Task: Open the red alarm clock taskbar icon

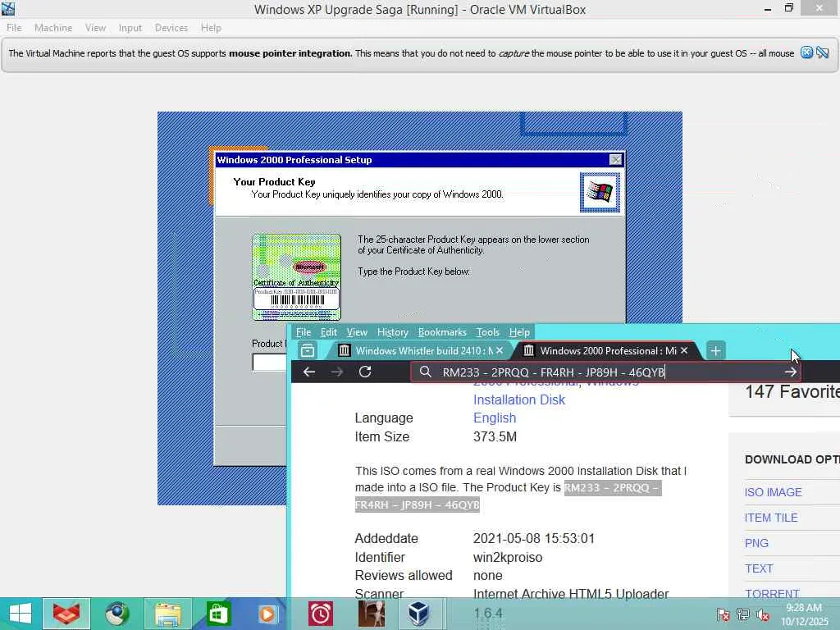Action: pos(321,614)
